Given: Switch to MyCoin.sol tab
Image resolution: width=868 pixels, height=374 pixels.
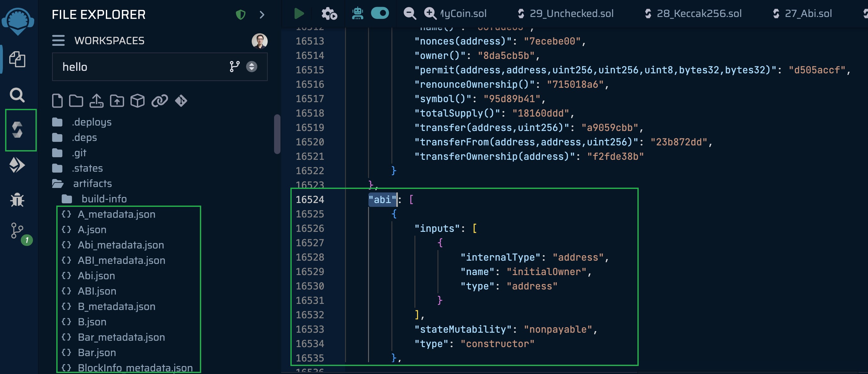Looking at the screenshot, I should click(464, 13).
